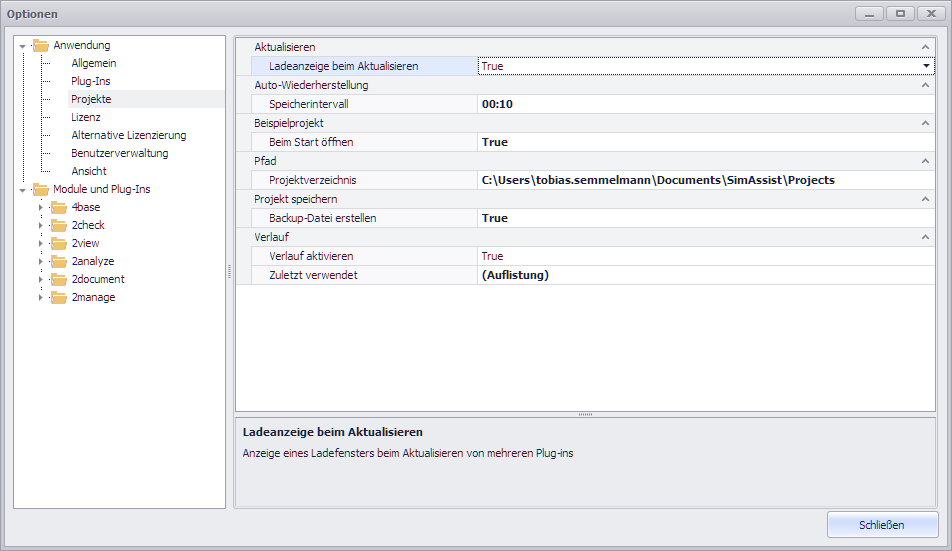The image size is (952, 551).
Task: Collapse the Anwendung tree node
Action: click(22, 46)
